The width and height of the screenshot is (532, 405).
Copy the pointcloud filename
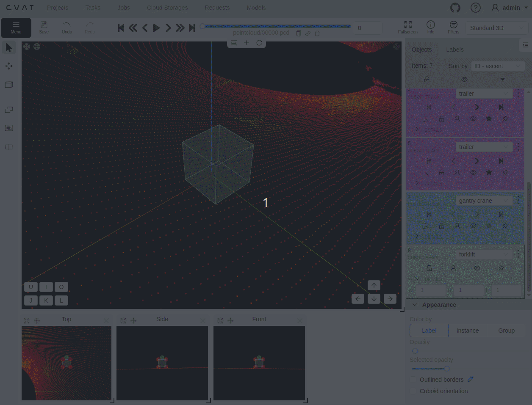299,33
